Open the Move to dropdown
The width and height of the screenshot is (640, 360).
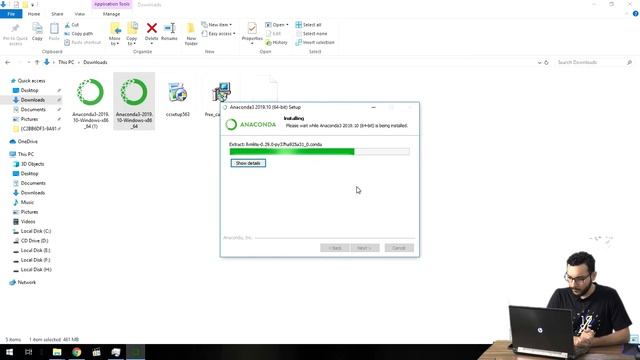click(115, 34)
